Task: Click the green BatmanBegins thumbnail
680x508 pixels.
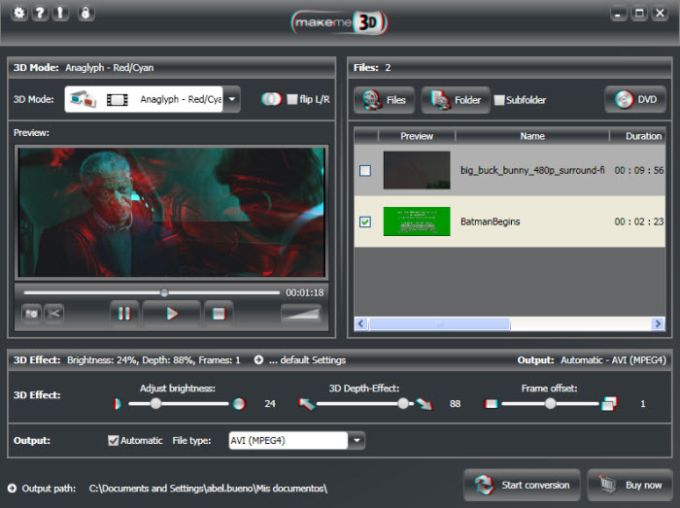Action: click(x=417, y=222)
